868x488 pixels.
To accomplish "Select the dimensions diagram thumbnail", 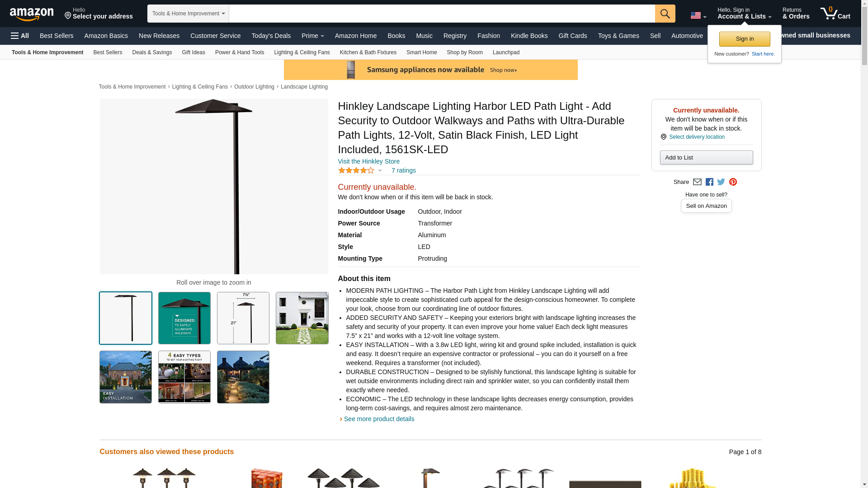I will pos(243,318).
